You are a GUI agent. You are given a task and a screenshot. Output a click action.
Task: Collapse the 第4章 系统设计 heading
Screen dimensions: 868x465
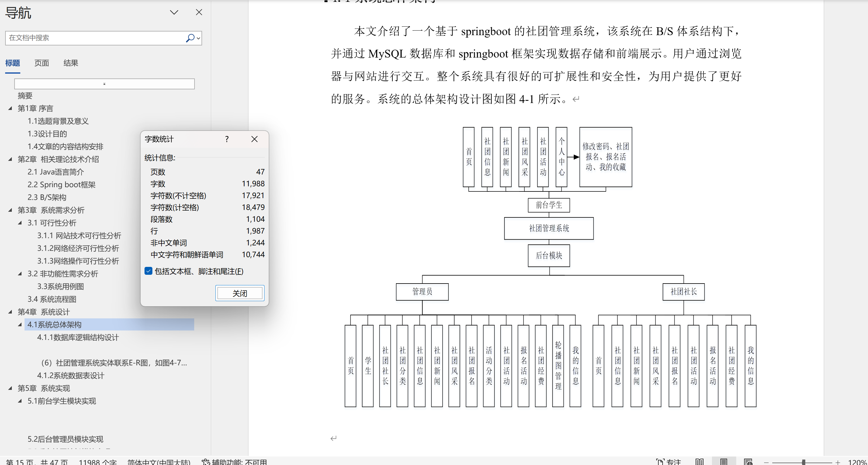pyautogui.click(x=10, y=312)
